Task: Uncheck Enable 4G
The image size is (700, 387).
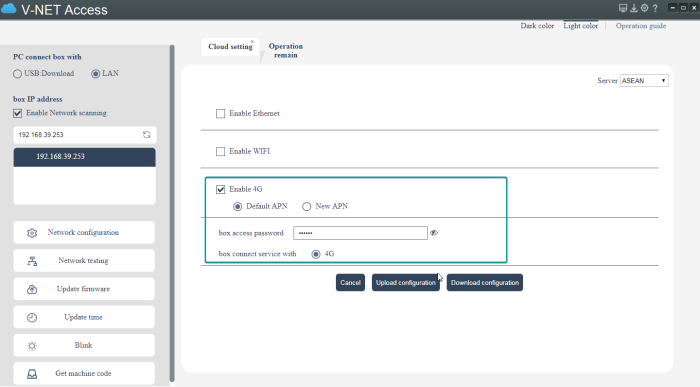Action: 221,190
